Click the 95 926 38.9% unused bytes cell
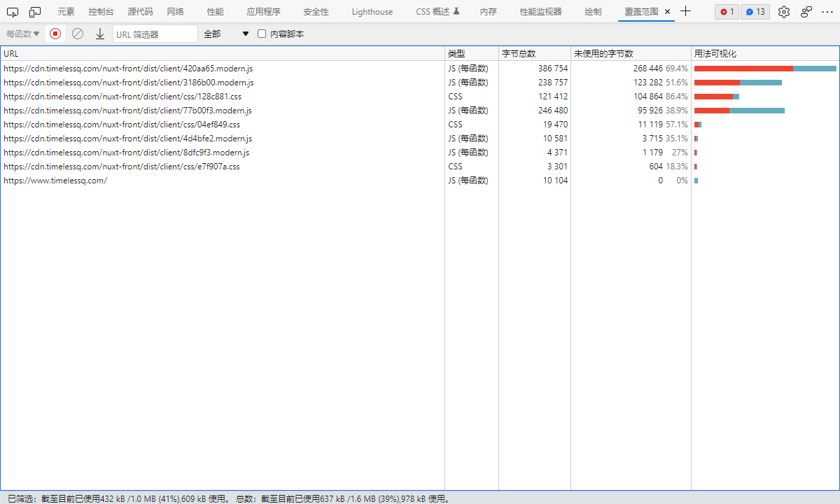 click(x=631, y=111)
